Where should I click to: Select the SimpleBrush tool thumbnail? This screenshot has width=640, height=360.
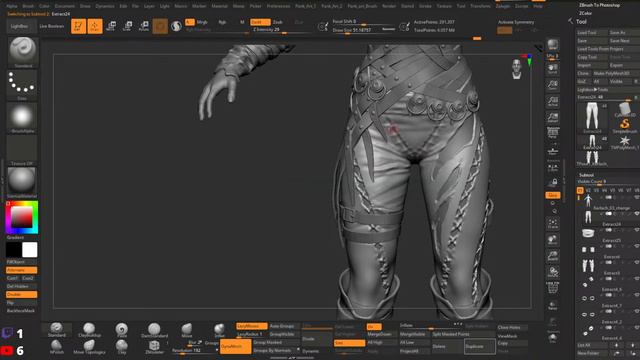pos(624,126)
